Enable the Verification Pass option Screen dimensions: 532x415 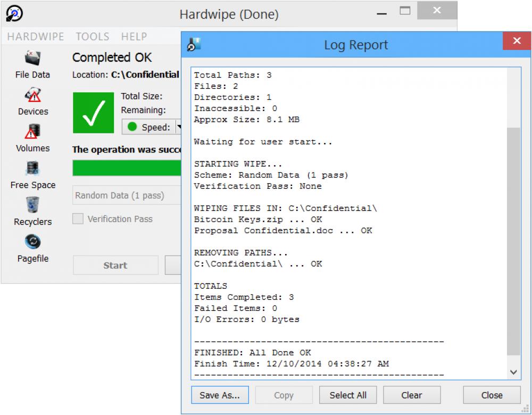point(77,219)
